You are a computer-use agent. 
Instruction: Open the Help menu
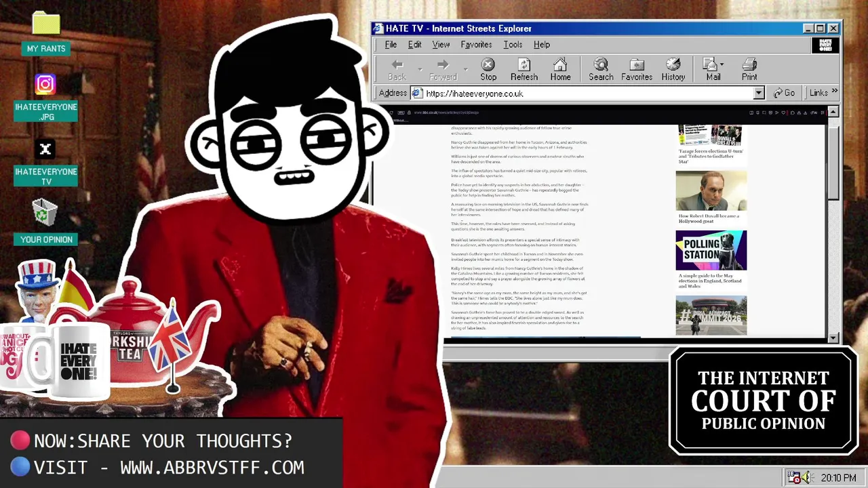pos(541,45)
